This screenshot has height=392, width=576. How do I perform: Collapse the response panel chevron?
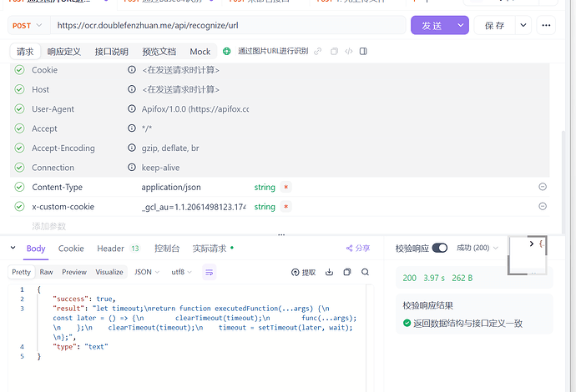(13, 248)
